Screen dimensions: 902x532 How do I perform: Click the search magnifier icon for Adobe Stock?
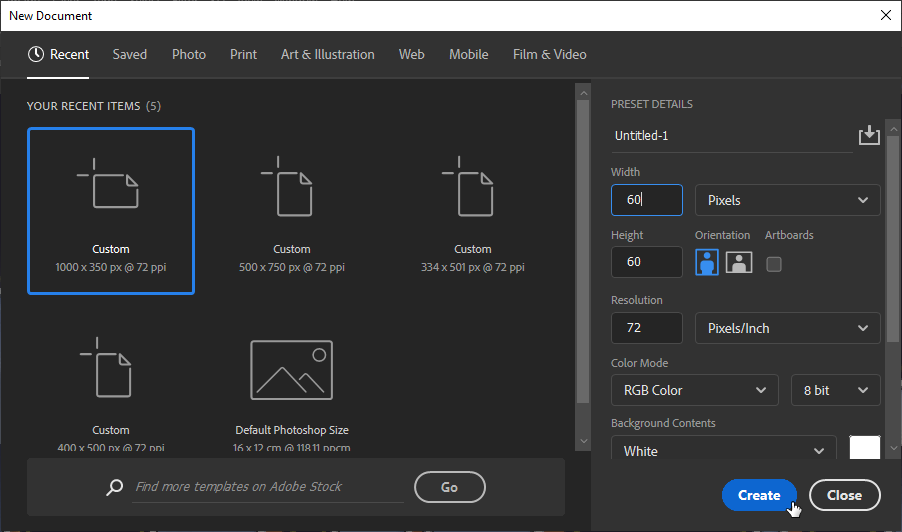tap(115, 487)
